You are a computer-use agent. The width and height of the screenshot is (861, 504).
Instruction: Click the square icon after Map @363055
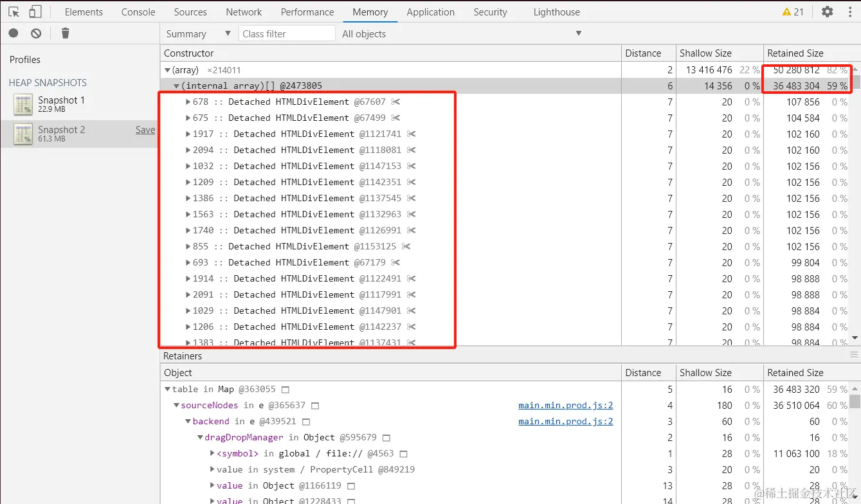click(285, 390)
